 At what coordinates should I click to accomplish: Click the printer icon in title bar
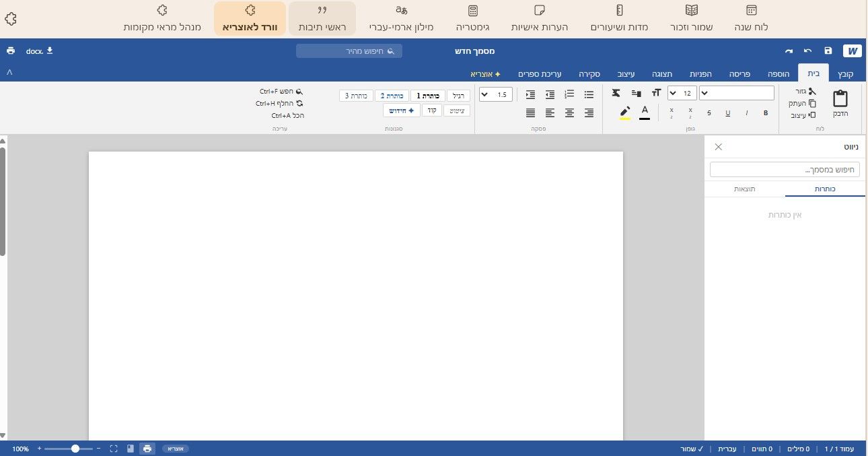(11, 51)
